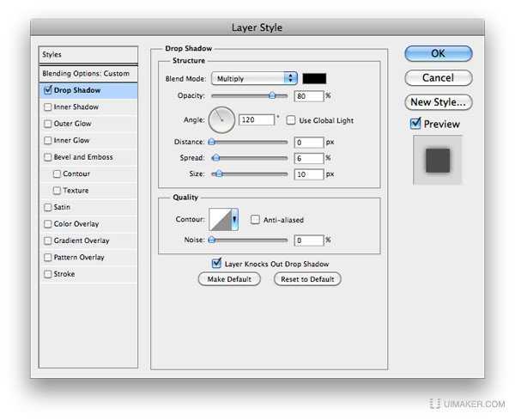Enable the Outer Glow checkbox
The width and height of the screenshot is (515, 420).
tap(48, 124)
